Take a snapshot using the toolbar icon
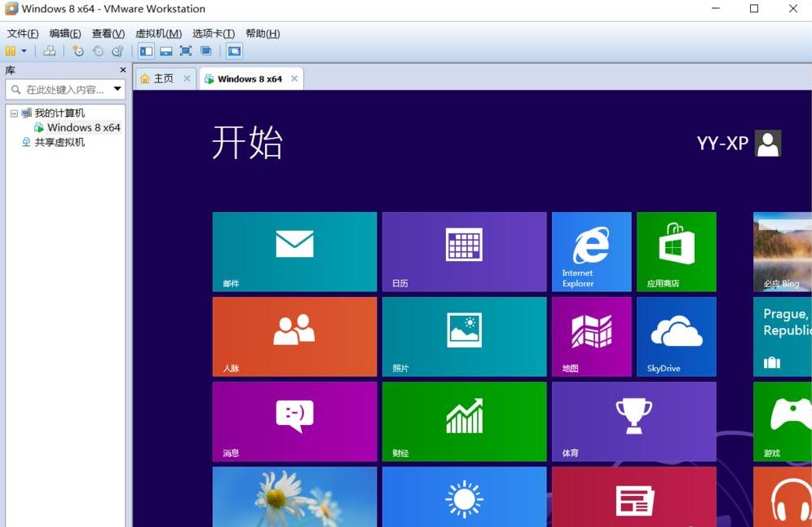This screenshot has width=812, height=527. tap(78, 51)
